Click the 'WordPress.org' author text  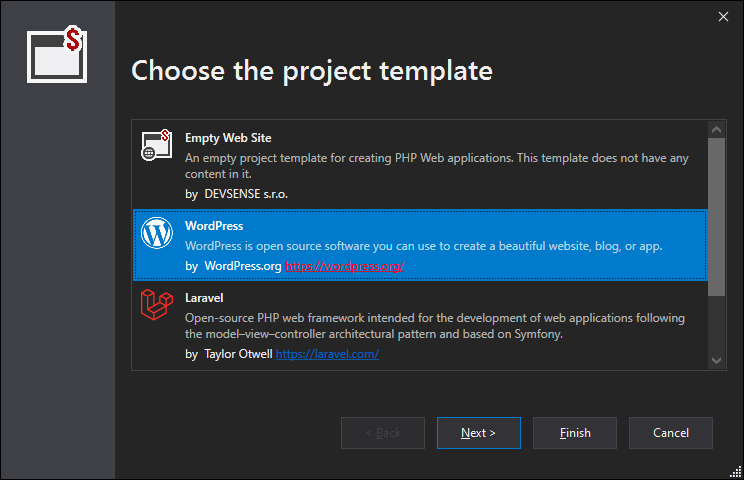point(243,266)
